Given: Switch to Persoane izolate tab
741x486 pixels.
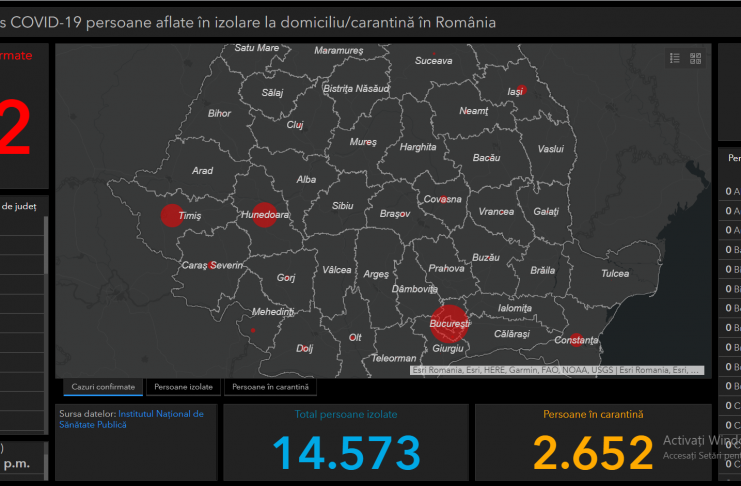Looking at the screenshot, I should tap(183, 386).
